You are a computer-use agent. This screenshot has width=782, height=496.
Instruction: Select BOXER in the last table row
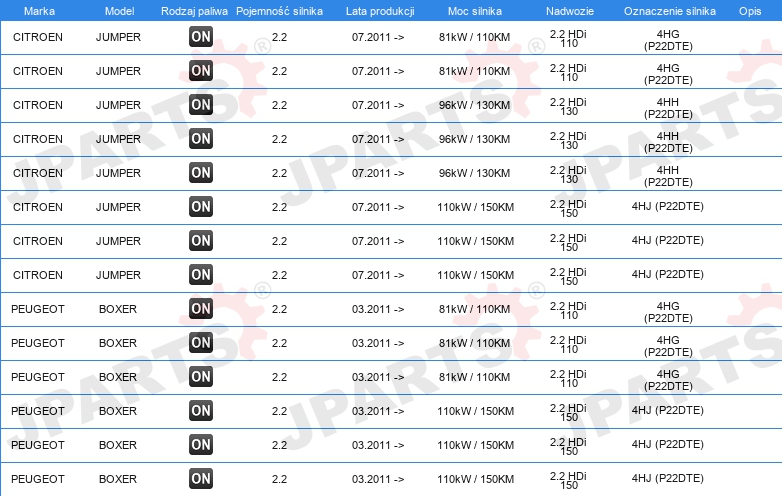coord(118,479)
